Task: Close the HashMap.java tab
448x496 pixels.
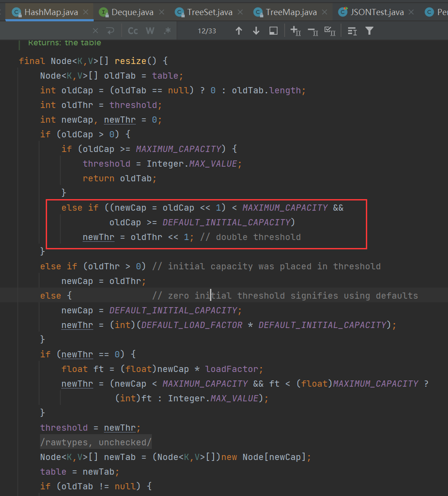Action: [x=86, y=12]
